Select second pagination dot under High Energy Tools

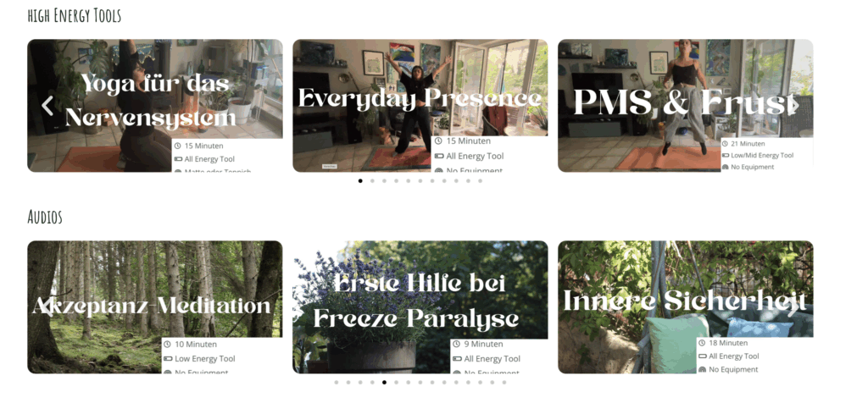[372, 181]
